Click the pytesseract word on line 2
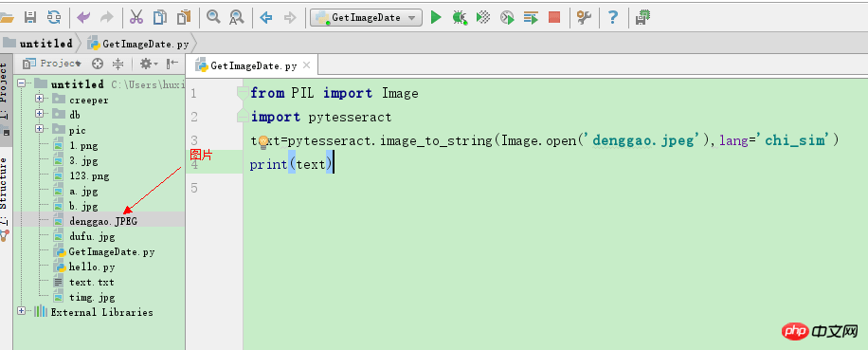Screen dimensions: 868x350 [x=350, y=118]
